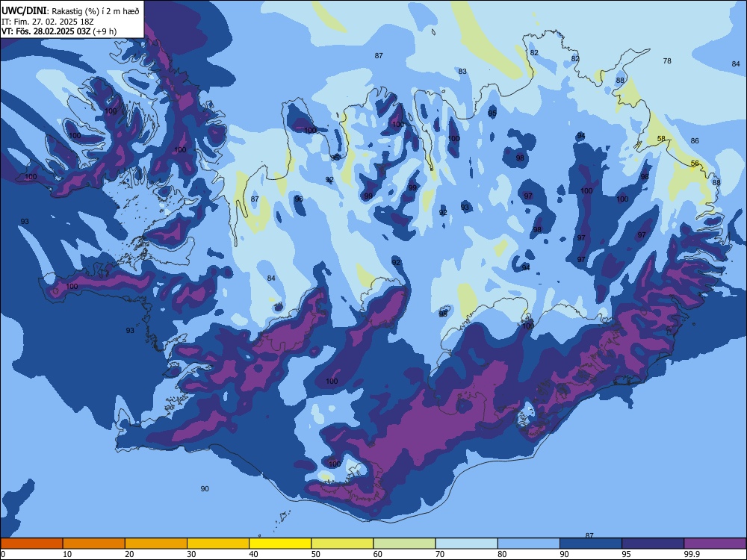Pick the pale yellow 50–60 legend swatch

(x=342, y=544)
